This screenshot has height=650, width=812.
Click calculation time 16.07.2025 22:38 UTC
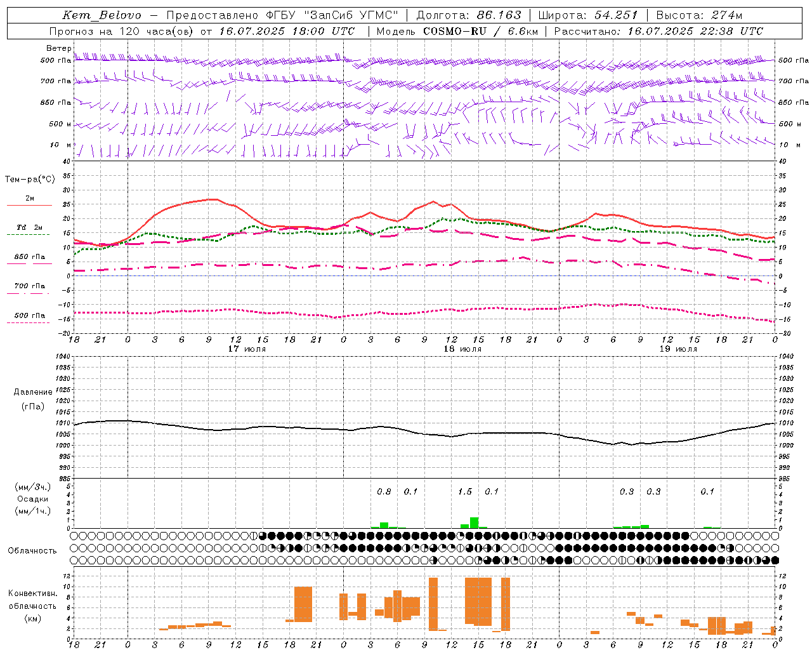click(x=695, y=31)
